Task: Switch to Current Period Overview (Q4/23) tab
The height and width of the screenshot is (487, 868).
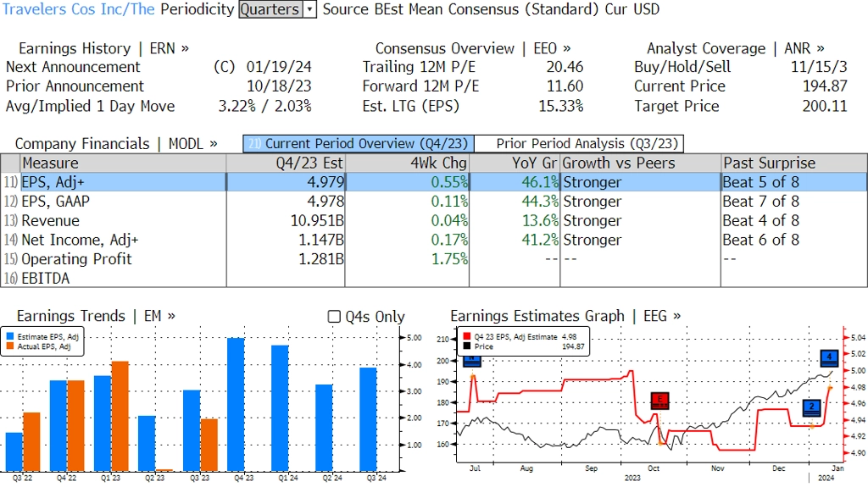Action: click(x=359, y=144)
